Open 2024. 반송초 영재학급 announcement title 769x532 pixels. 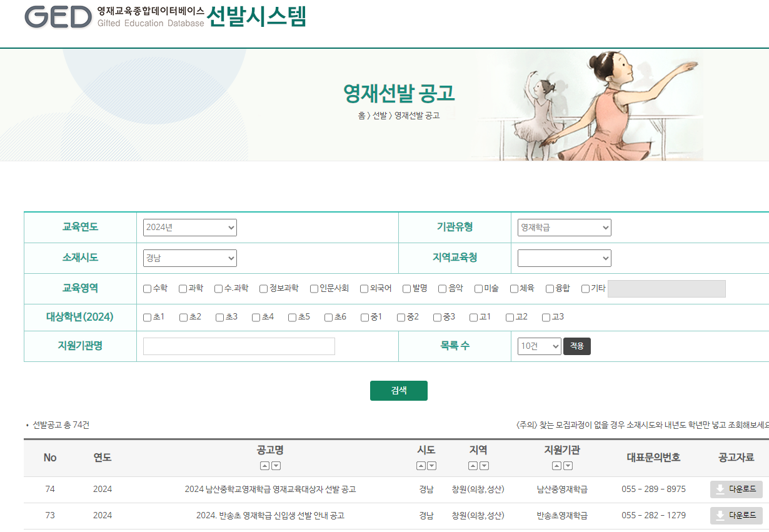(270, 516)
